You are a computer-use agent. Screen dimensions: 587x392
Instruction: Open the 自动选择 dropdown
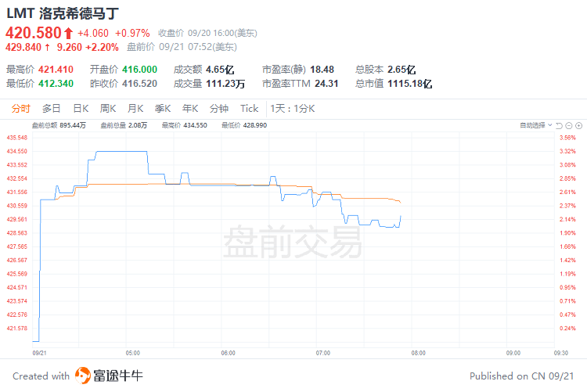click(x=535, y=125)
